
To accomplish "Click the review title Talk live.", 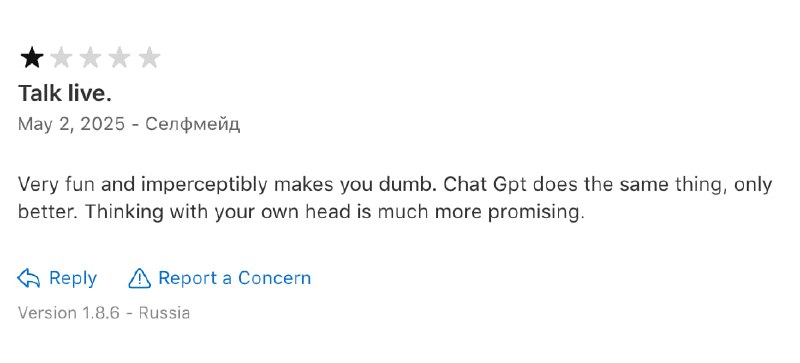I will click(x=65, y=93).
